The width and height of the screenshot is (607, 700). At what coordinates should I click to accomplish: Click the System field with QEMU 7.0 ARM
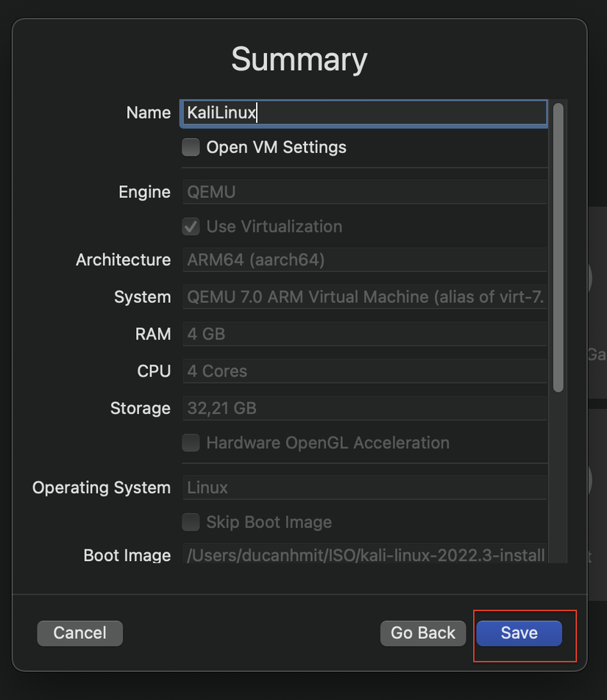(363, 297)
